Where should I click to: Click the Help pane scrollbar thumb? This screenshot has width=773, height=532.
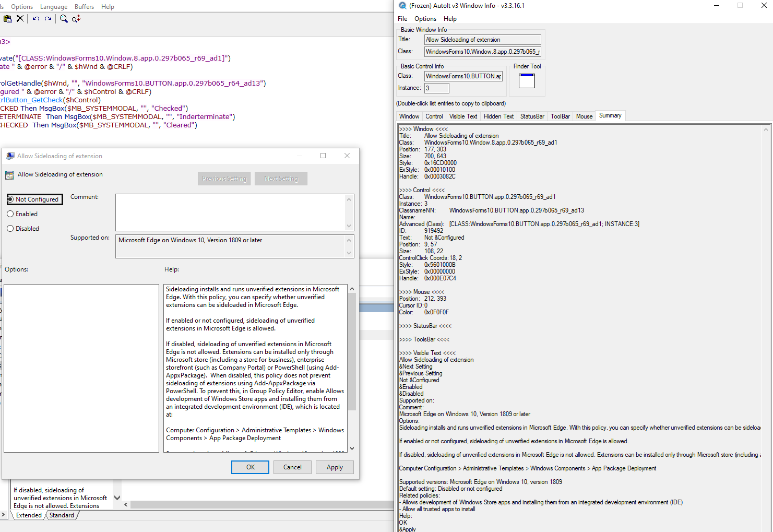[x=352, y=351]
